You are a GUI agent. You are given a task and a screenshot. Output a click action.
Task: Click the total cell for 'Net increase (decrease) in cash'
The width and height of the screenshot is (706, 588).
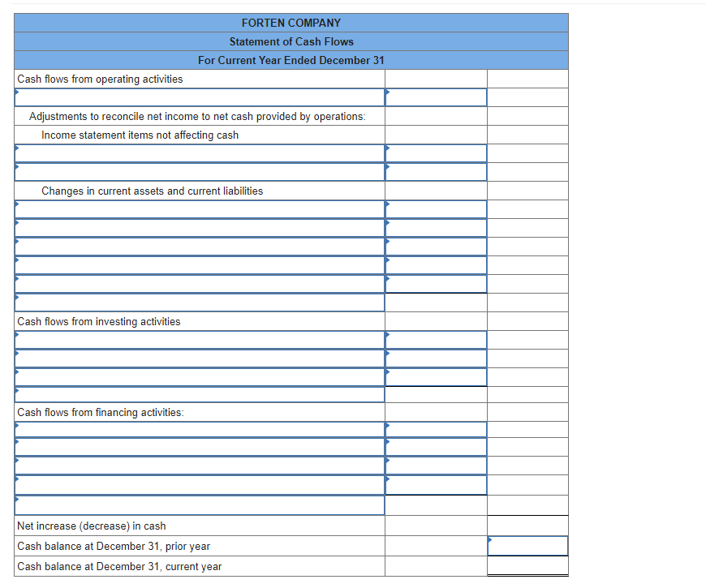coord(527,525)
